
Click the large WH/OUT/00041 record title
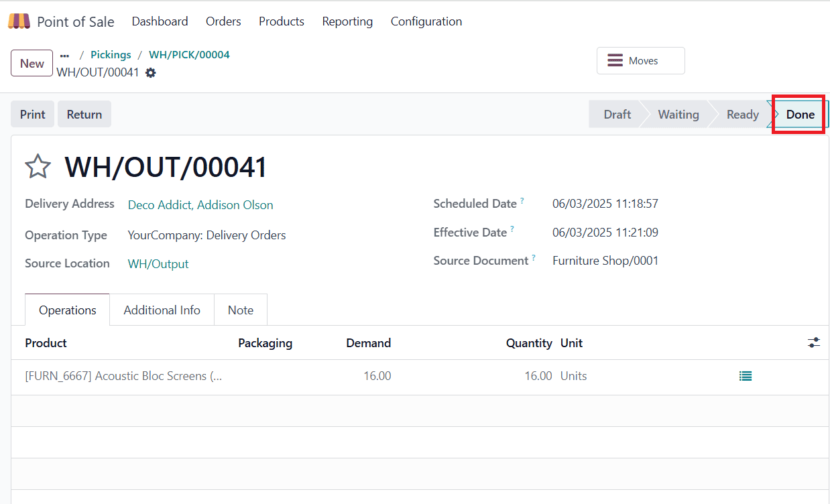166,167
